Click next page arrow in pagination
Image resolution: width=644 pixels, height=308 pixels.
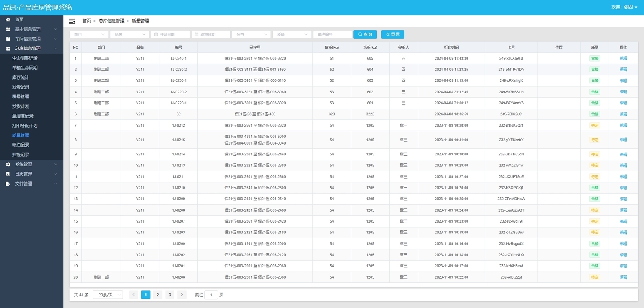point(182,295)
